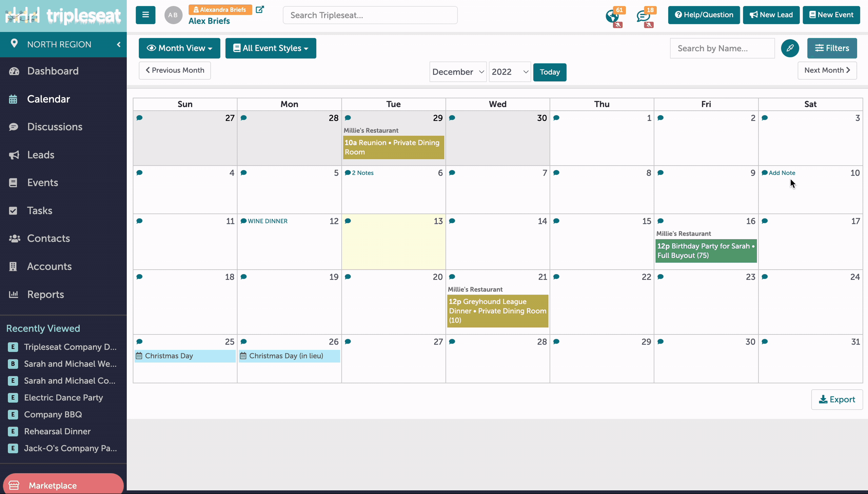This screenshot has width=868, height=494.
Task: Open the 12p Birthday Party for Sarah event
Action: click(x=706, y=251)
